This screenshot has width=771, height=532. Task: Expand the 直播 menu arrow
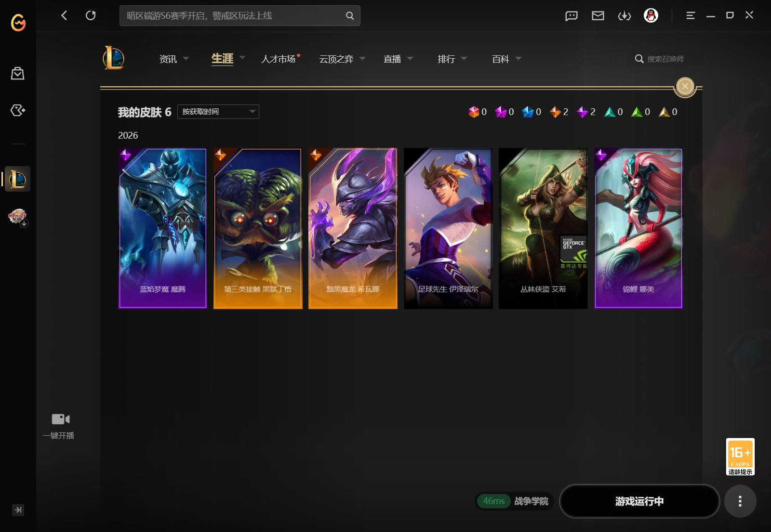pos(410,58)
